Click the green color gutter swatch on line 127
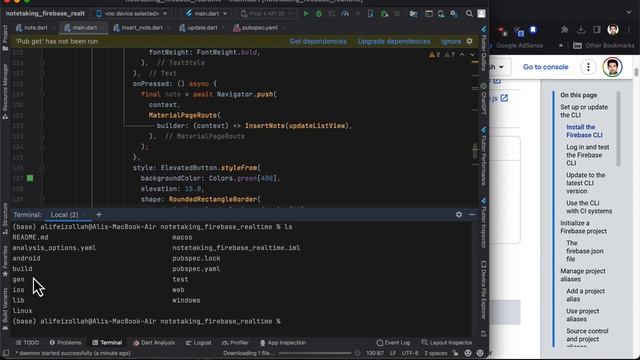The image size is (640, 360). coord(30,178)
